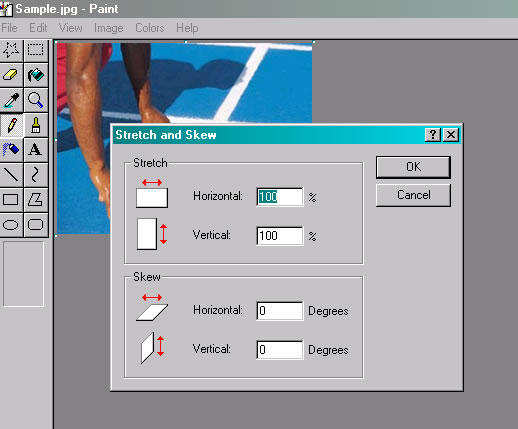Pick the Eraser tool
The height and width of the screenshot is (429, 518).
(11, 75)
